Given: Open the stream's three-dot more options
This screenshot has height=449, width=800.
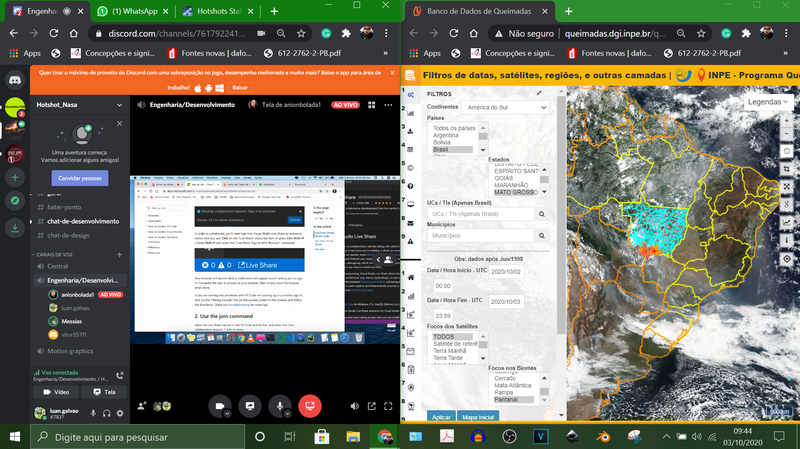Looking at the screenshot, I should click(x=388, y=105).
